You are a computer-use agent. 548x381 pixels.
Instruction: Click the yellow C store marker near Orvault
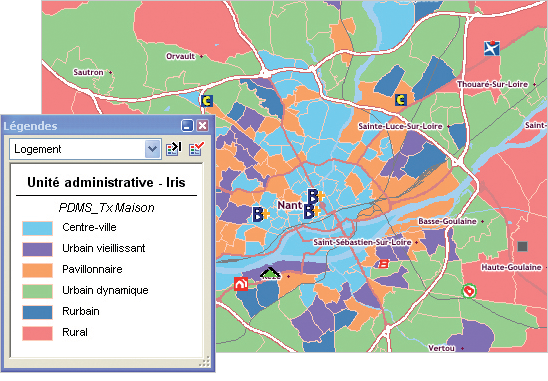[207, 101]
